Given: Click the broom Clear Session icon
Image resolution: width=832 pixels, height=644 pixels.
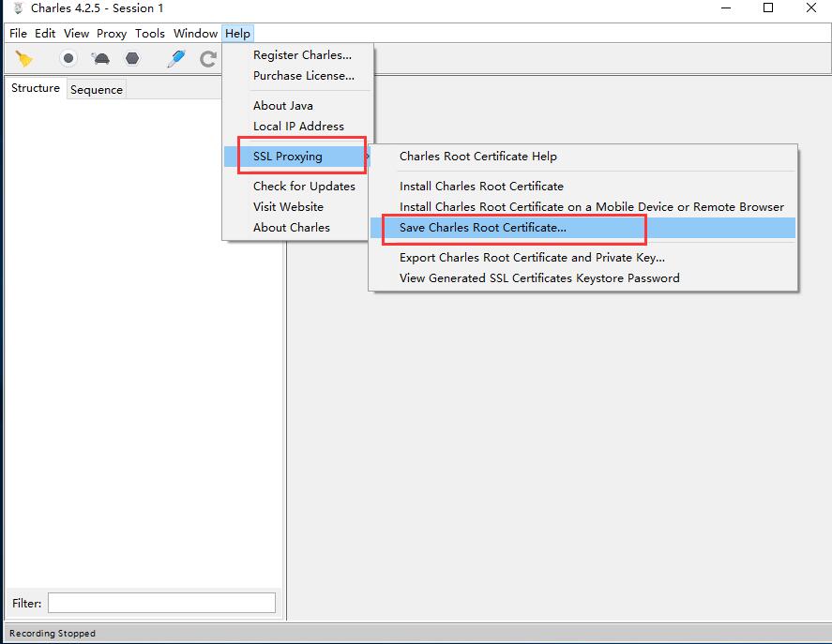Looking at the screenshot, I should click(23, 58).
